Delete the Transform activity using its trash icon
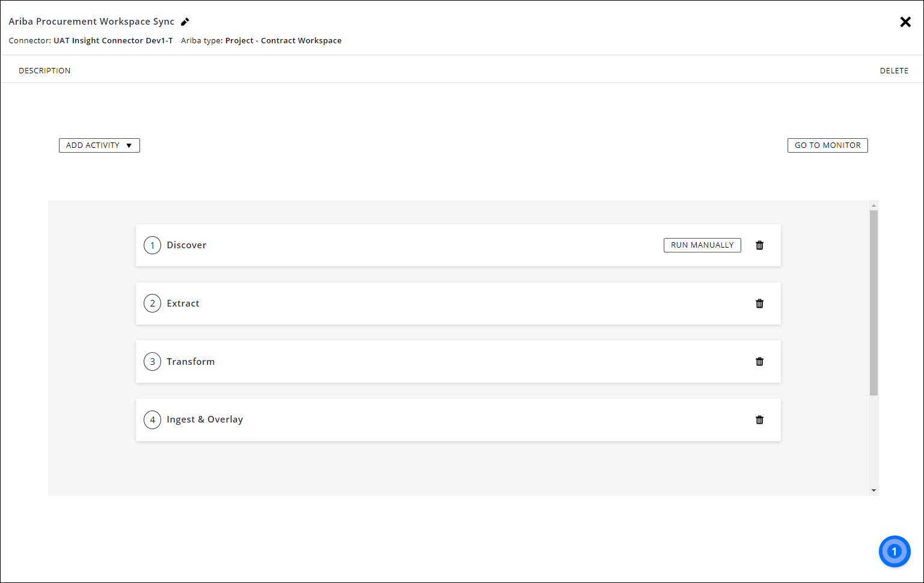 pyautogui.click(x=759, y=361)
